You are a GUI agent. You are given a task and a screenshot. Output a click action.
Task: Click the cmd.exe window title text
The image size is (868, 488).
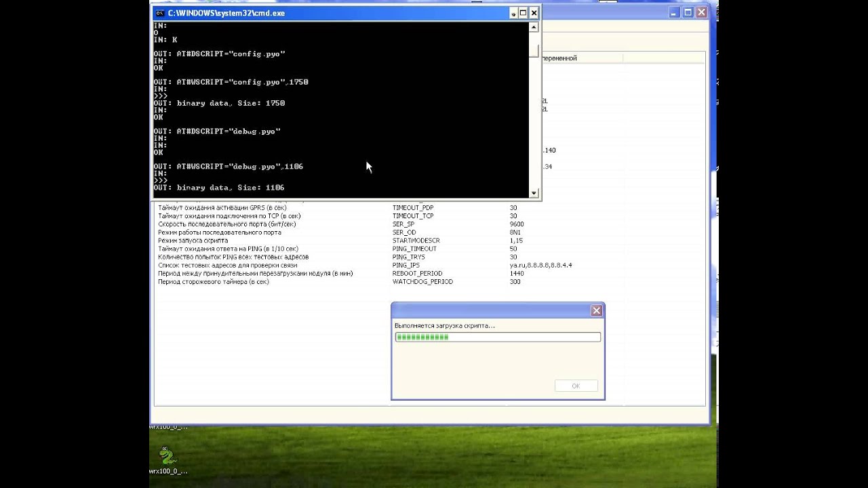tap(226, 13)
